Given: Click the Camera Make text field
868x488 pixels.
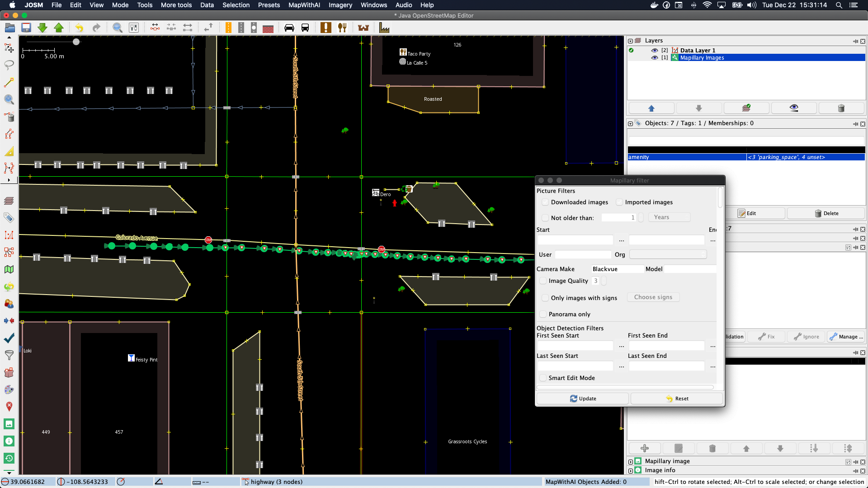Looking at the screenshot, I should pos(617,269).
